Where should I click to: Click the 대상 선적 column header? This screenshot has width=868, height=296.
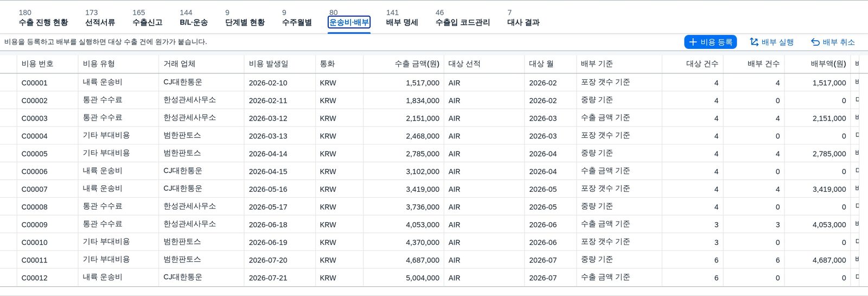click(x=484, y=64)
